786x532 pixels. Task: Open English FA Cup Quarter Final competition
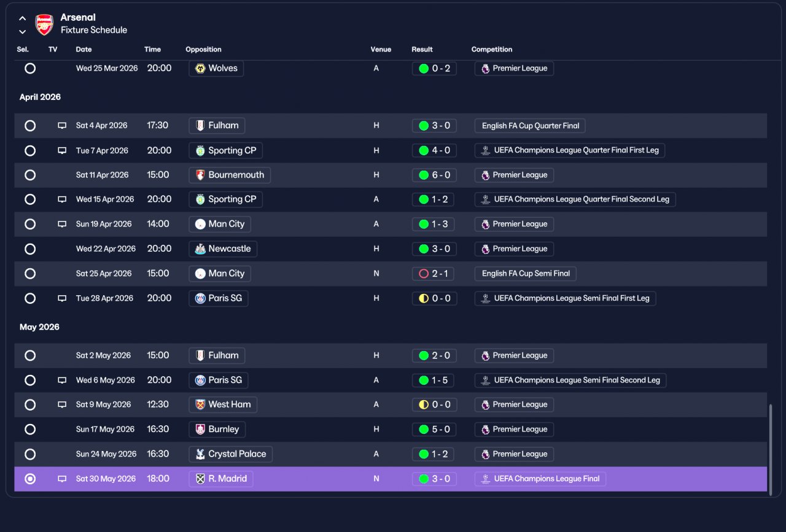(530, 126)
